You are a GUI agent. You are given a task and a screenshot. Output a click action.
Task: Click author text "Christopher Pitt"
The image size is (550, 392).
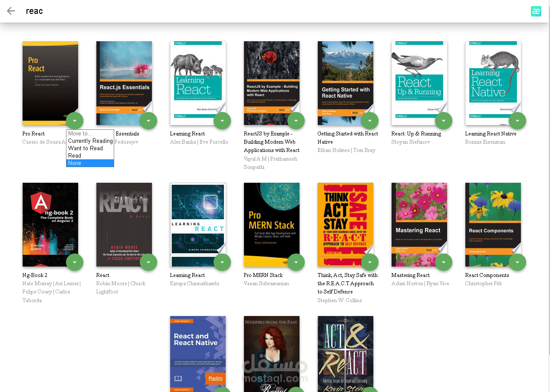[484, 283]
